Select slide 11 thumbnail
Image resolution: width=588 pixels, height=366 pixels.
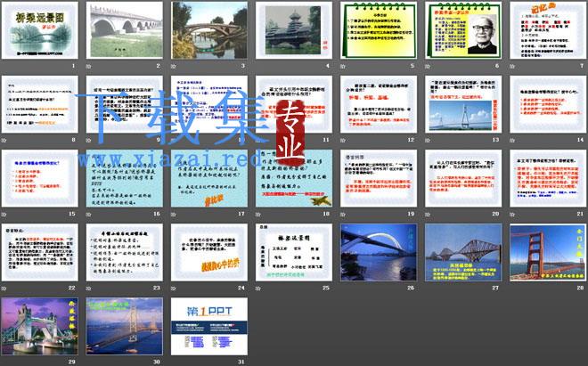(294, 104)
